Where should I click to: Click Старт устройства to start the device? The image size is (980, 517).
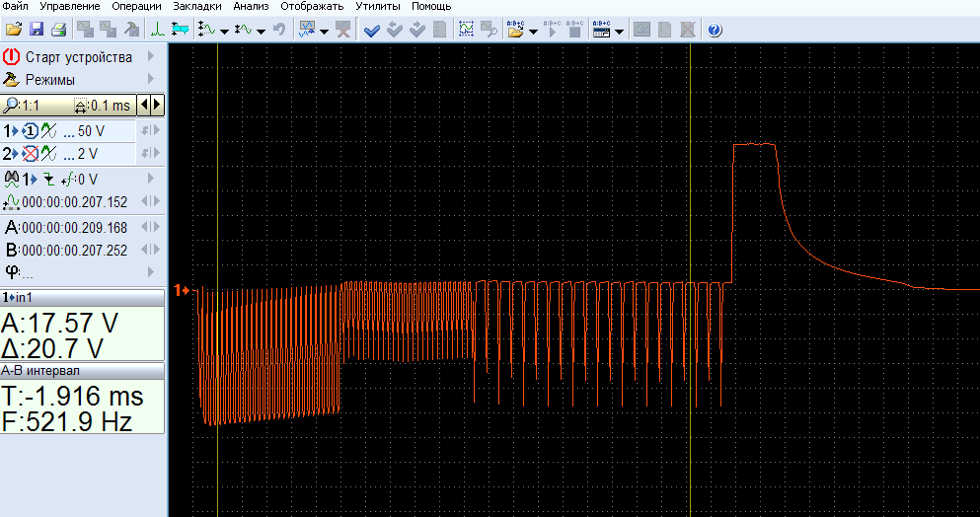coord(79,57)
